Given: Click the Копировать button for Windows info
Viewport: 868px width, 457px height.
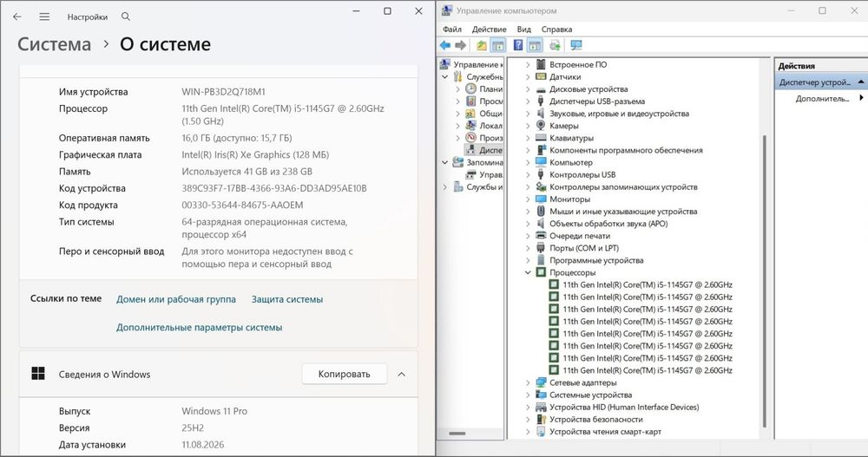Looking at the screenshot, I should pos(344,374).
